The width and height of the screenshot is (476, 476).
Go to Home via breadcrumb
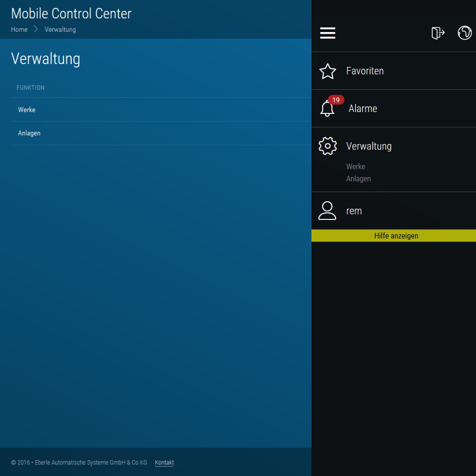tap(19, 29)
